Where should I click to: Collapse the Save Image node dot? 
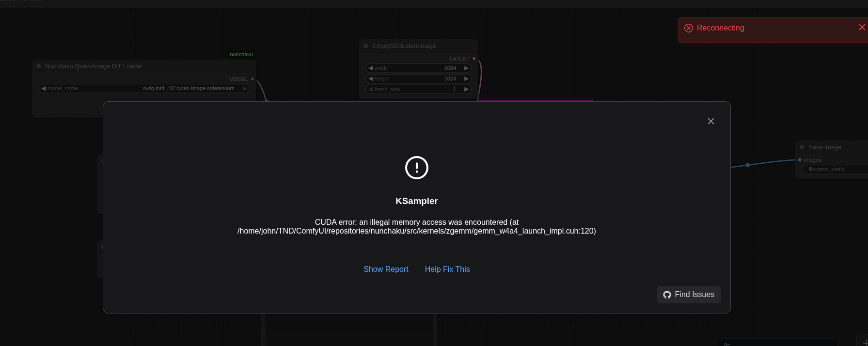point(802,147)
